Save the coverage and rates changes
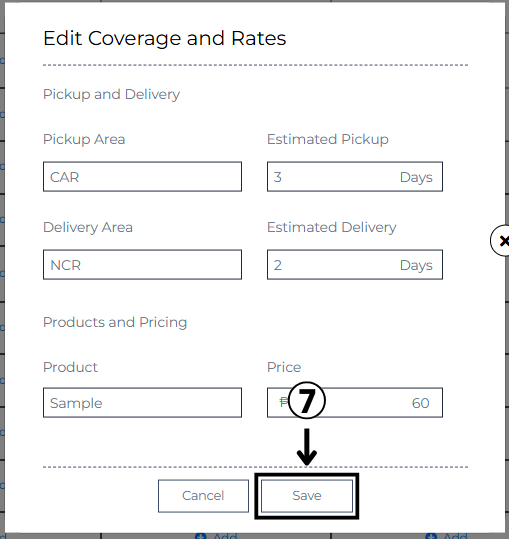Image resolution: width=509 pixels, height=539 pixels. pyautogui.click(x=307, y=496)
